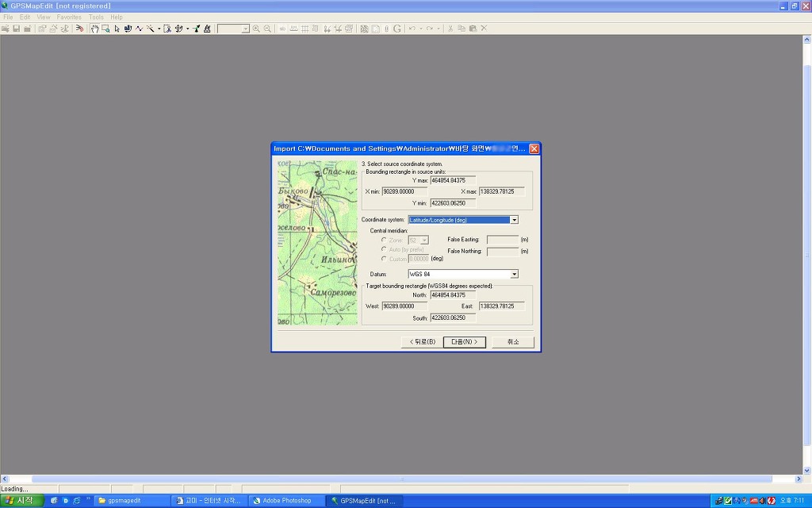812x508 pixels.
Task: Select the Zone radio button
Action: click(x=385, y=240)
